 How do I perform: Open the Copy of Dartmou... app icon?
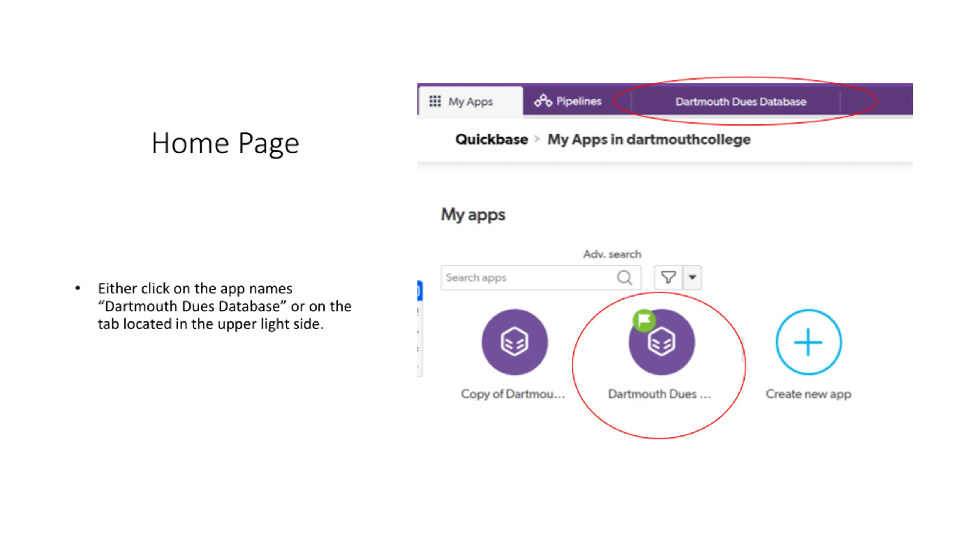click(x=514, y=342)
